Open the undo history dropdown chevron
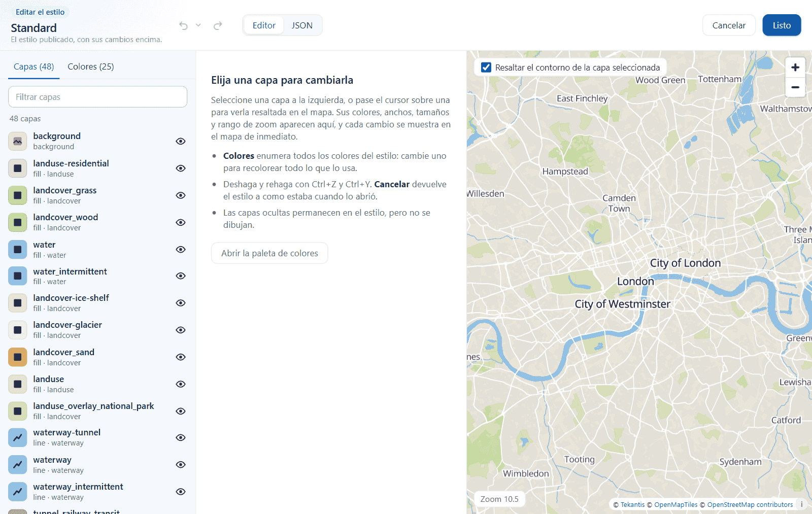 click(198, 25)
